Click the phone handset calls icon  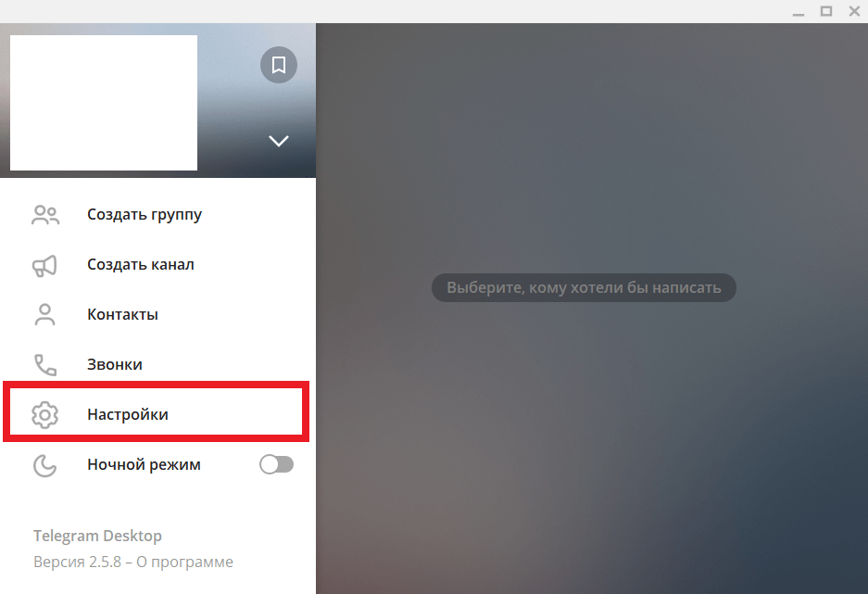[45, 365]
